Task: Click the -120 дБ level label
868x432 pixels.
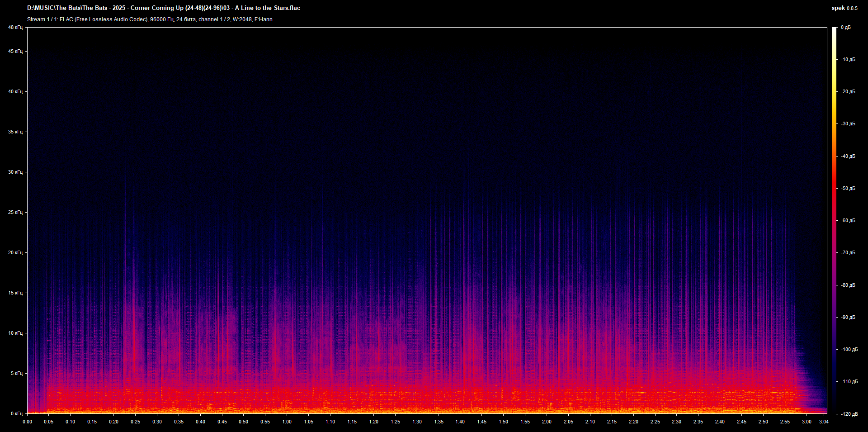Action: (849, 414)
